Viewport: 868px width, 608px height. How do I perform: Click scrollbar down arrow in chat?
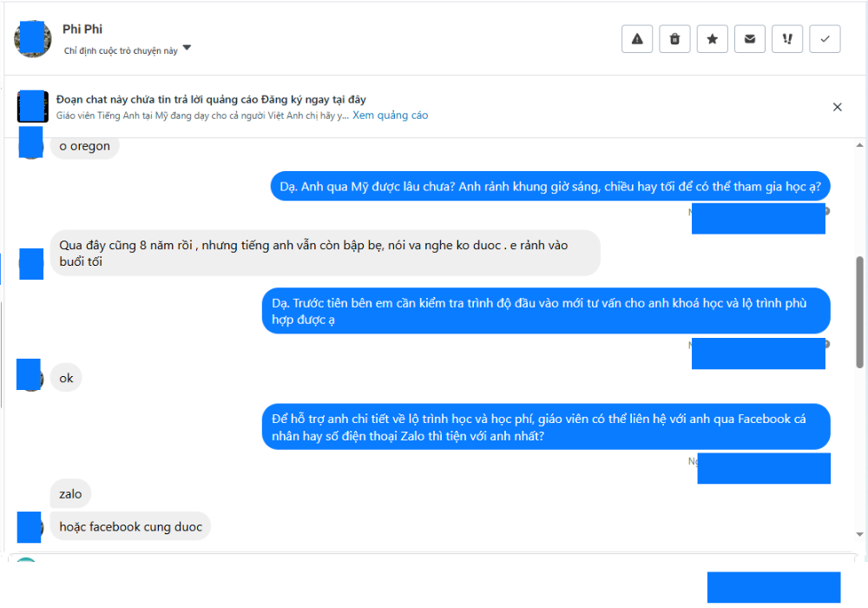pos(859,534)
